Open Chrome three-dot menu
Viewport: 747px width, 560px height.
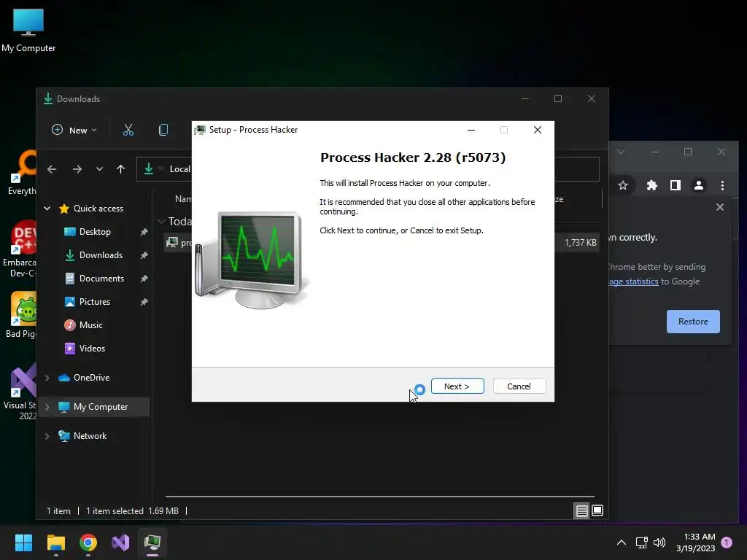pos(722,185)
